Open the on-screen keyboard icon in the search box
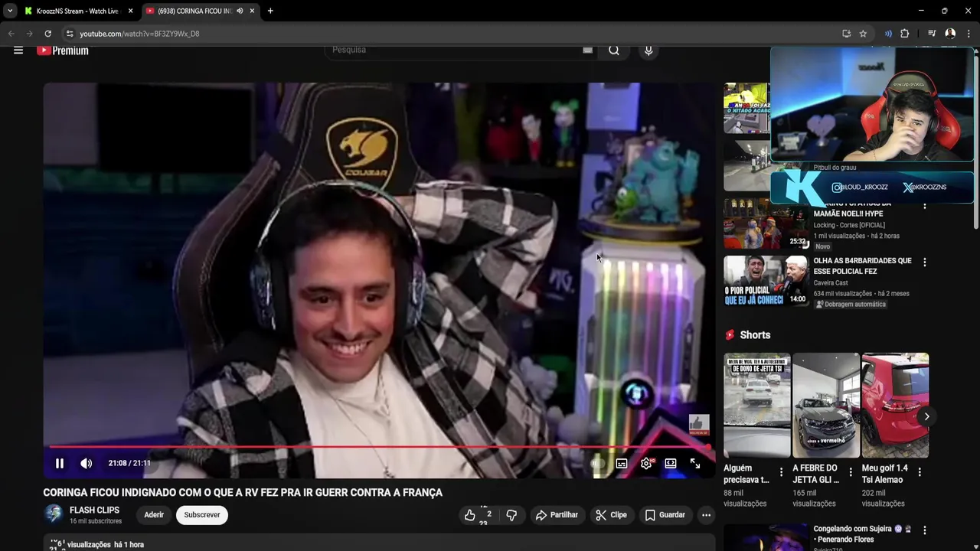The width and height of the screenshot is (980, 551). click(x=587, y=50)
